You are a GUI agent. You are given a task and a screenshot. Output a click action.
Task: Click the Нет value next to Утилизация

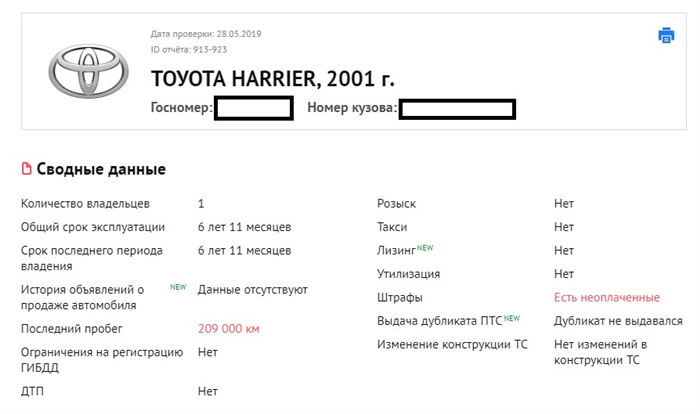pyautogui.click(x=564, y=274)
